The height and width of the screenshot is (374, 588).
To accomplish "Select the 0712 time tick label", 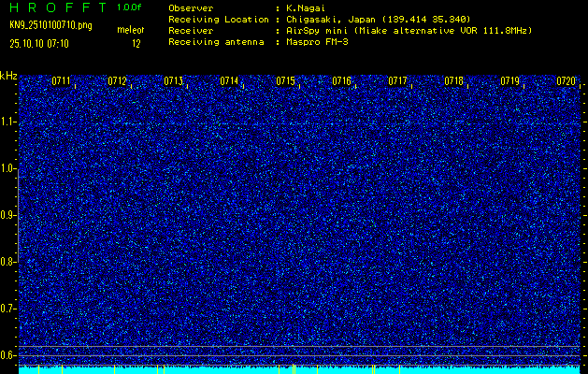I will coord(118,81).
